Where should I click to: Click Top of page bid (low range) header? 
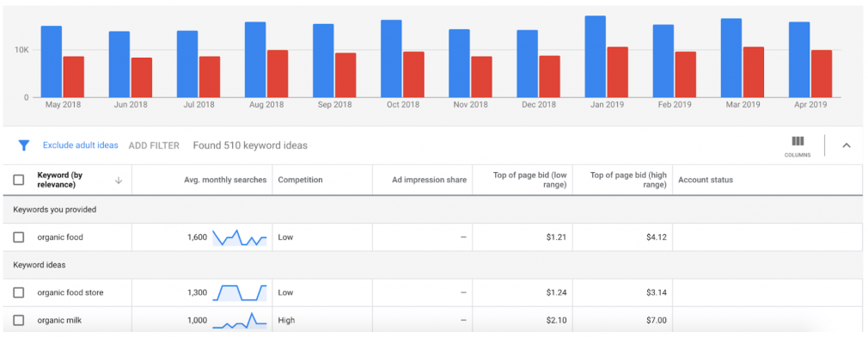tap(529, 180)
